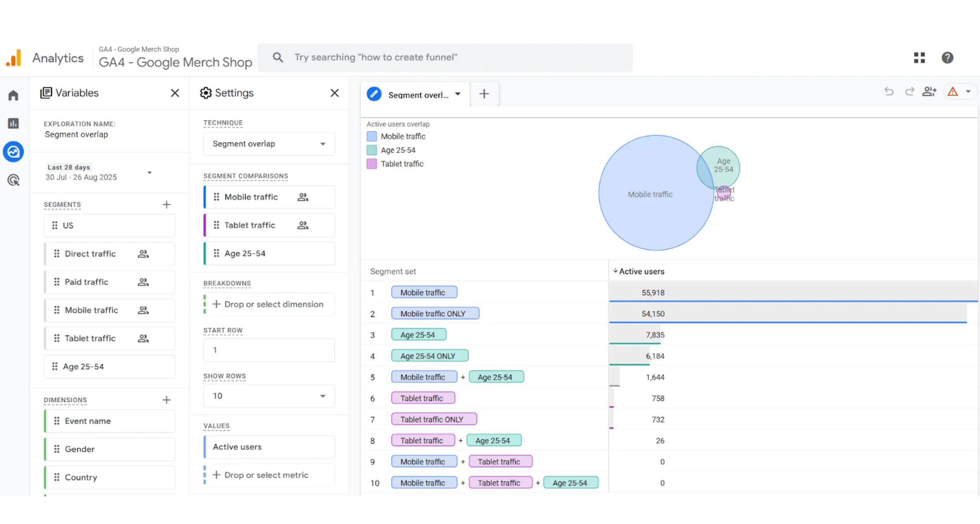Open the Advertising icon in sidebar
The width and height of the screenshot is (980, 524).
(x=13, y=180)
